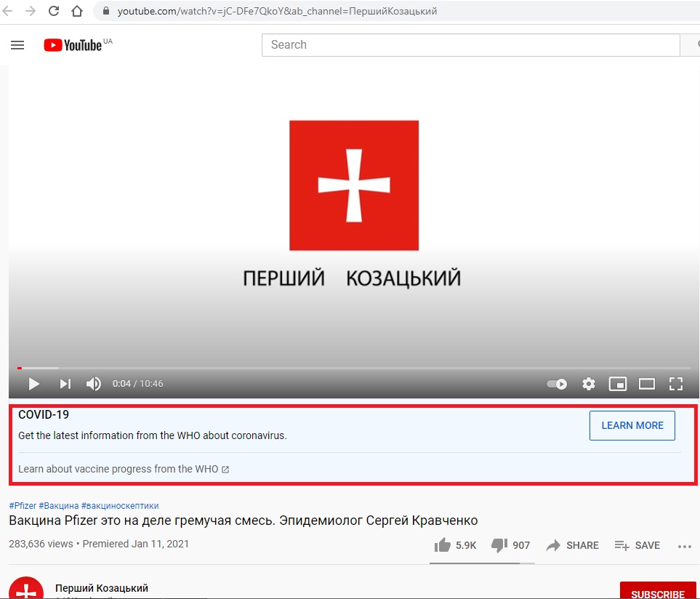Enter full screen mode
The height and width of the screenshot is (599, 700).
(676, 384)
